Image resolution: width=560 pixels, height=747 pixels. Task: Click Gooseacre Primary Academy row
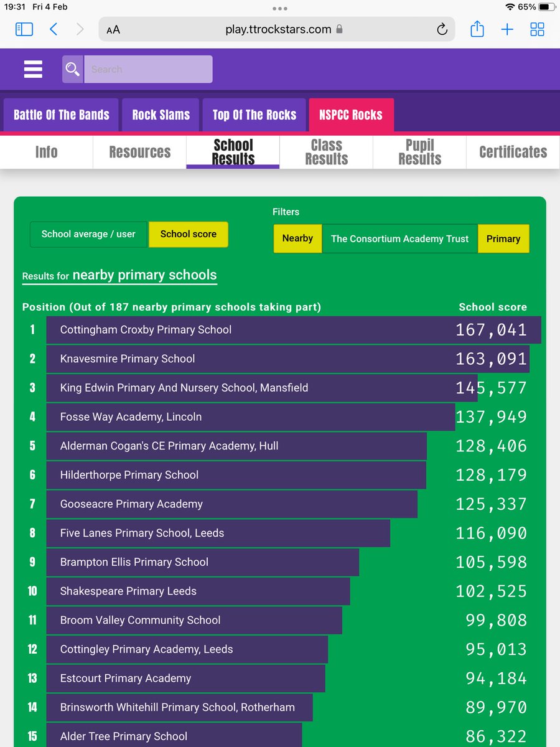tap(231, 504)
